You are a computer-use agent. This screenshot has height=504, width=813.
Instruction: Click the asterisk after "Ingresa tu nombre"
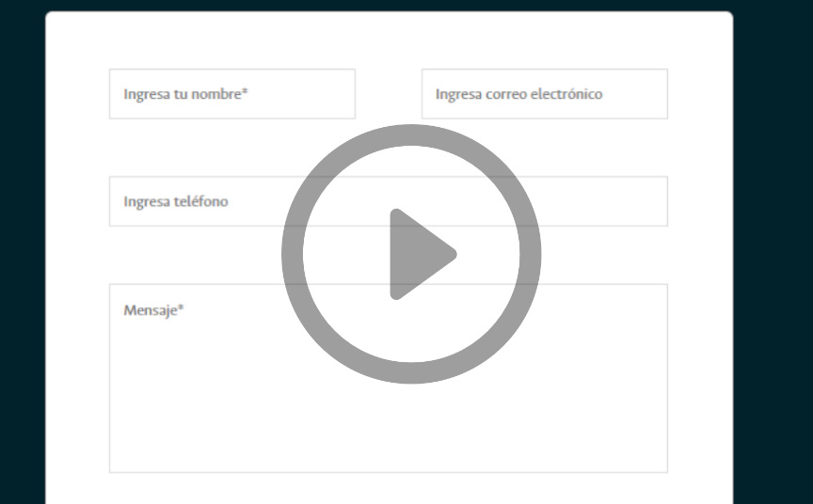click(245, 91)
